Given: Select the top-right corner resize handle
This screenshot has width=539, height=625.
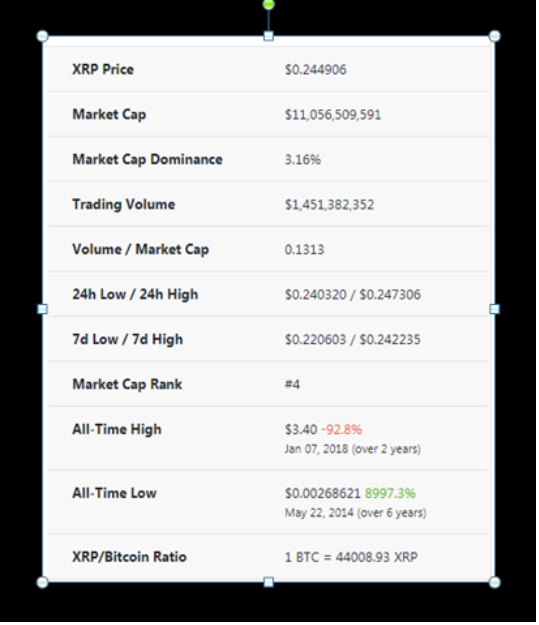Looking at the screenshot, I should 494,36.
